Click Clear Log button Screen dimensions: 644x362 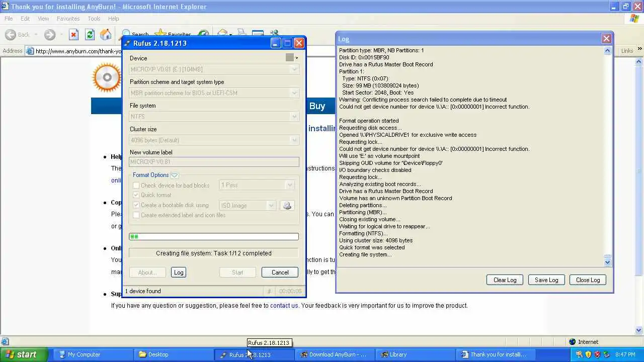pos(505,280)
